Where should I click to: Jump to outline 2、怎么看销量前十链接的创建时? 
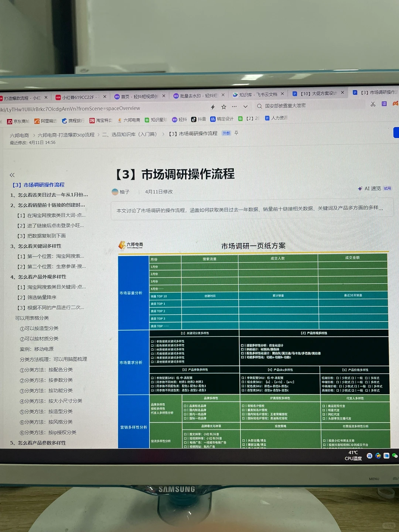click(x=48, y=205)
